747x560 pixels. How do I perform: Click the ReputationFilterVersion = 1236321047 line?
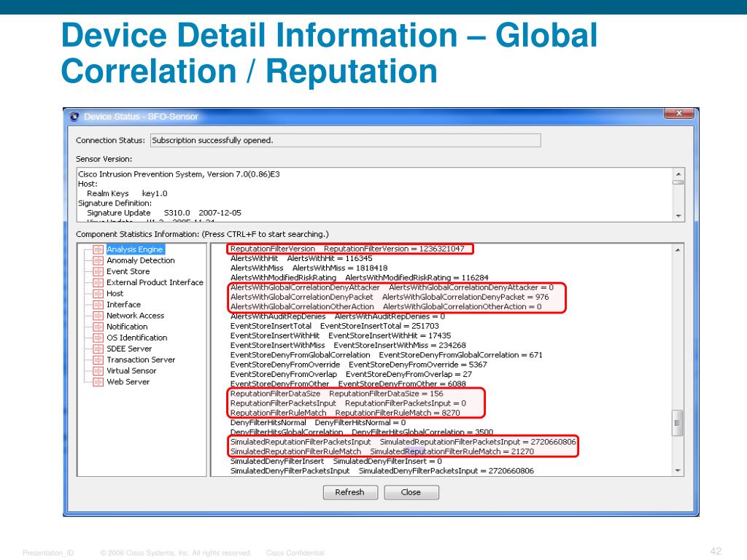(x=347, y=249)
